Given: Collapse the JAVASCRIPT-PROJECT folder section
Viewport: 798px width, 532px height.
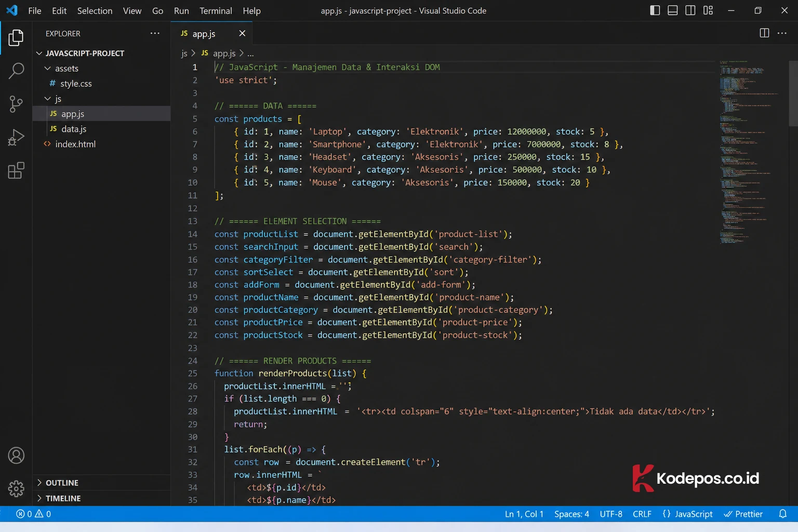Looking at the screenshot, I should pos(102,53).
